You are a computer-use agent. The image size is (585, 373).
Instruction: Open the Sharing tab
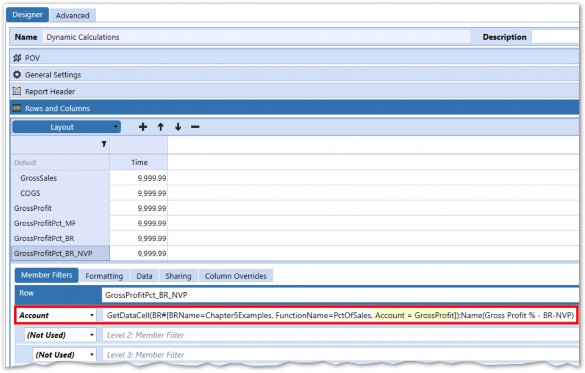pyautogui.click(x=178, y=276)
